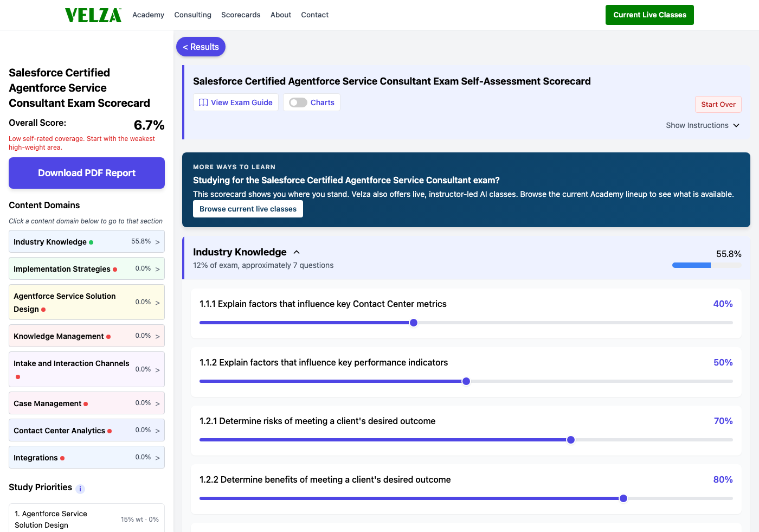Click the 'Content Domains' heading
Image resolution: width=759 pixels, height=532 pixels.
44,205
